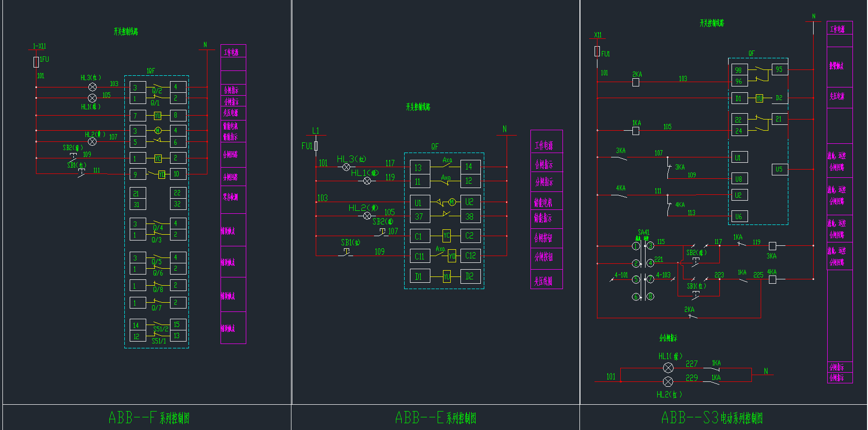
Task: Select the HL3 lamp symbol in ABB--E drawing
Action: coord(346,167)
